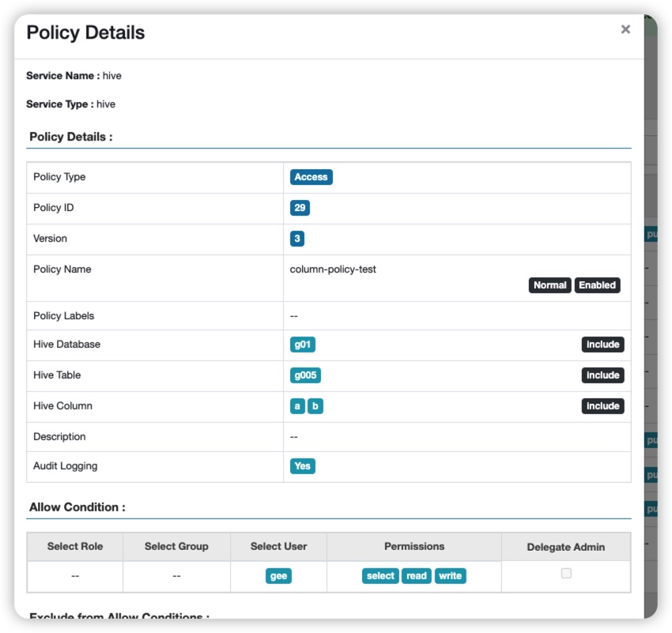
Task: Toggle the Delegate Admin checkbox
Action: 566,574
